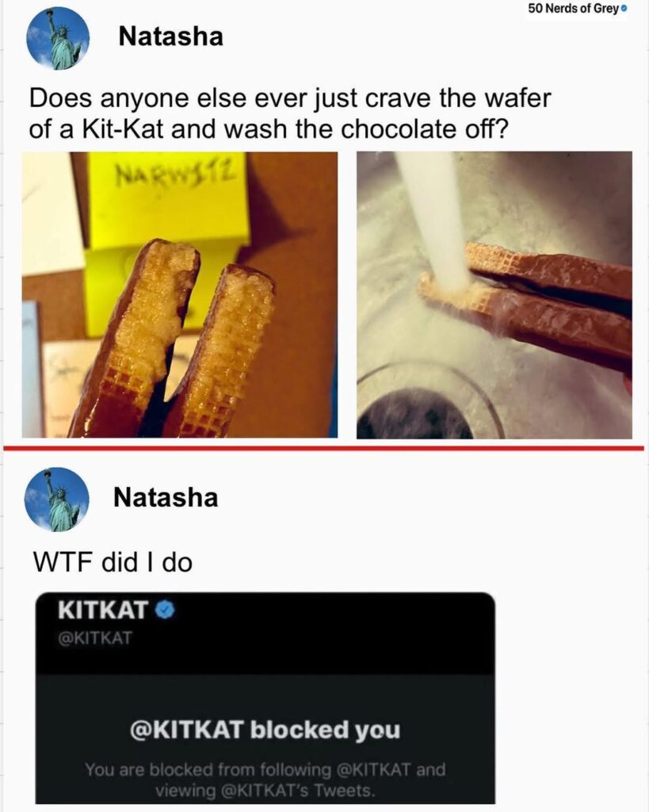Click Natasha's avatar beside the WTF tweet
The image size is (649, 812).
click(57, 499)
